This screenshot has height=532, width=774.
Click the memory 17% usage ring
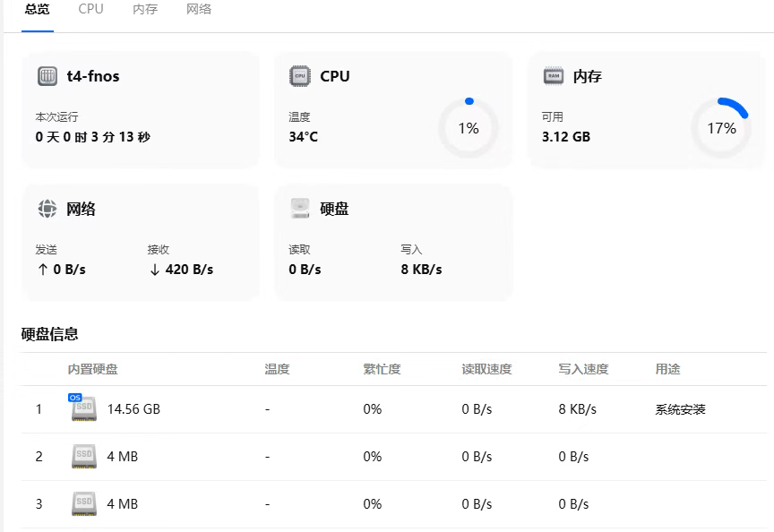721,128
